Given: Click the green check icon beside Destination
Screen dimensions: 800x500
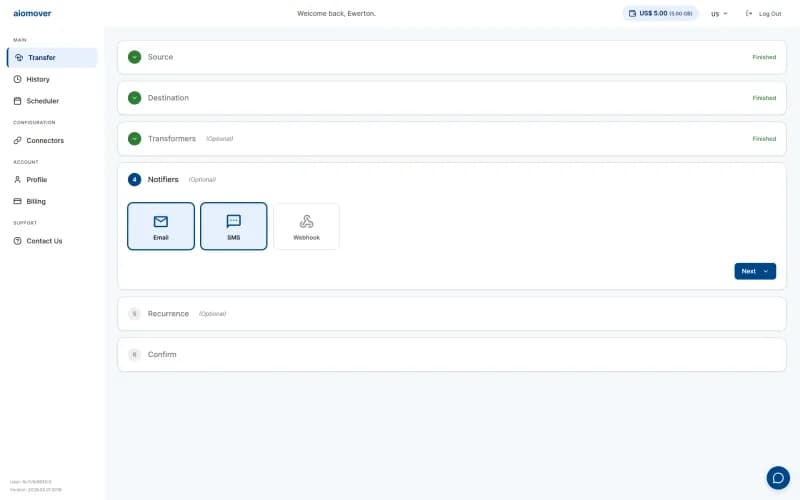Looking at the screenshot, I should pyautogui.click(x=135, y=98).
